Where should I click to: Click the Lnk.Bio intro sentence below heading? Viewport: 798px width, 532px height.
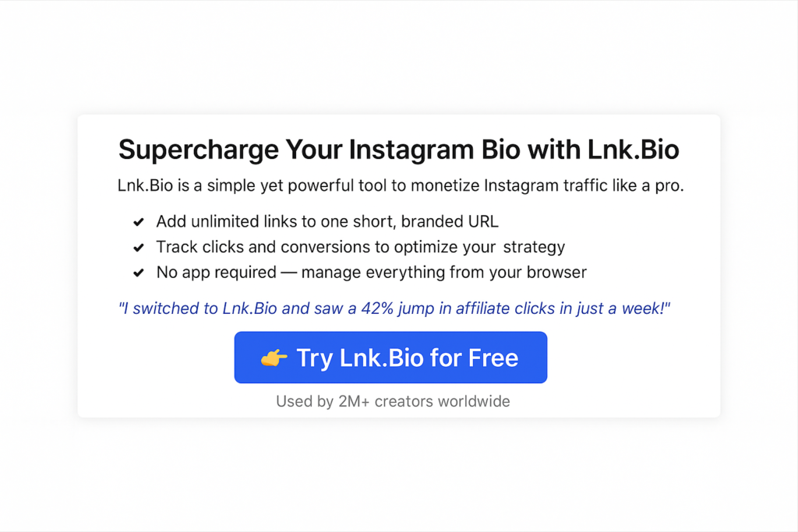pyautogui.click(x=401, y=185)
